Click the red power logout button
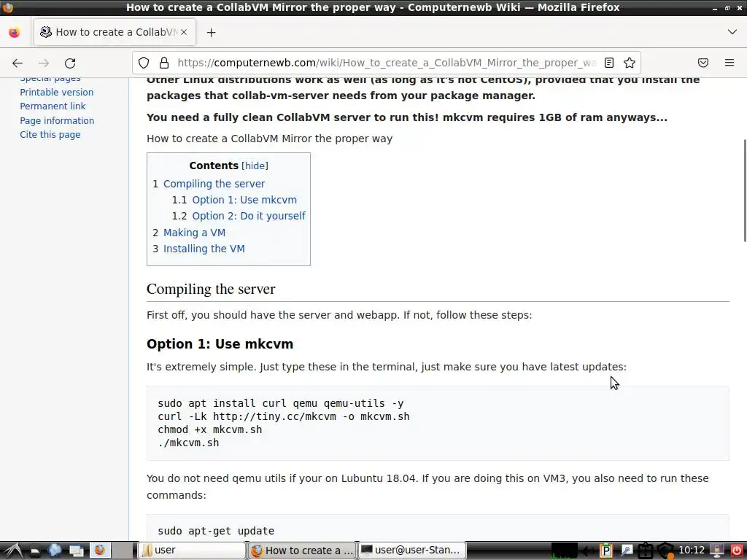The image size is (747, 560). [x=737, y=551]
